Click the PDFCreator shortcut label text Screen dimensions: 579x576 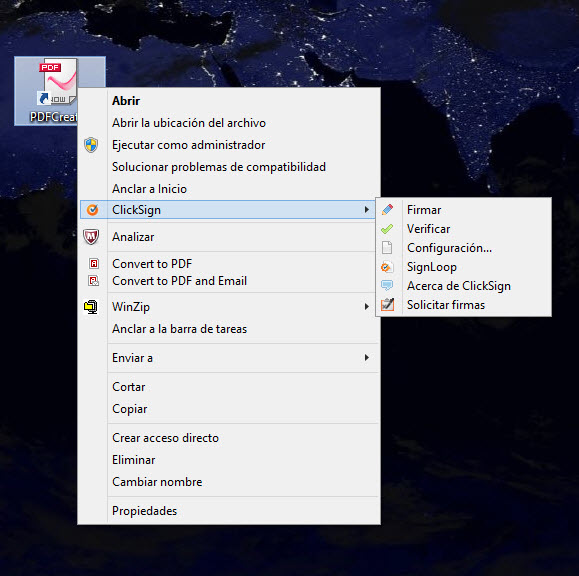(54, 117)
